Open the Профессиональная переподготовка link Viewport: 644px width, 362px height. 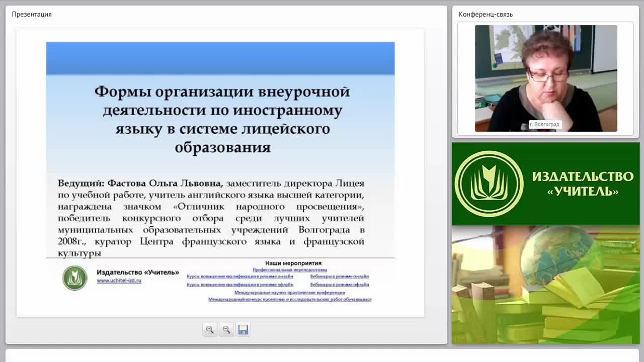pos(290,270)
